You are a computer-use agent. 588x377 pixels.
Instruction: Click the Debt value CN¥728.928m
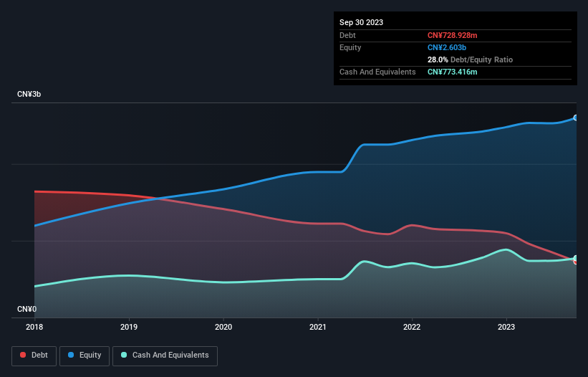coord(452,35)
